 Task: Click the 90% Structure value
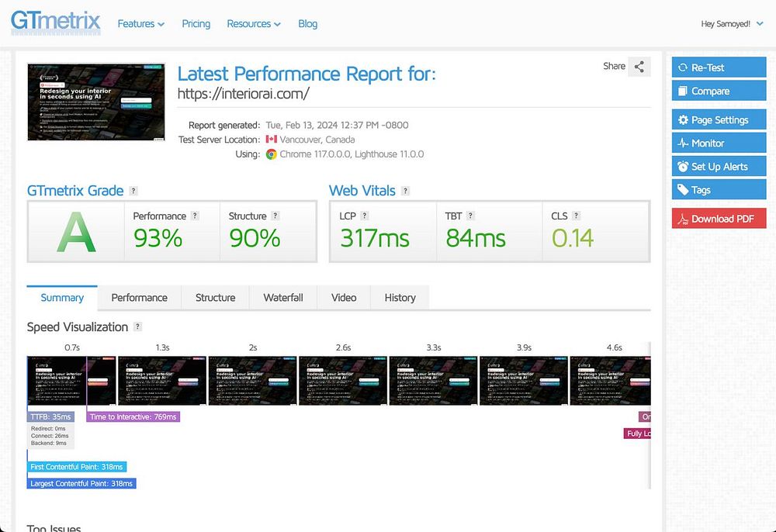pos(255,238)
